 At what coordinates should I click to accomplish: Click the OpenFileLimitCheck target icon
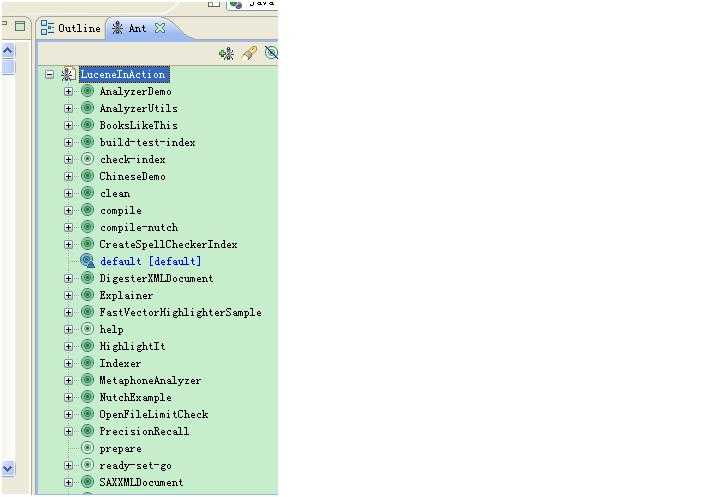click(87, 414)
